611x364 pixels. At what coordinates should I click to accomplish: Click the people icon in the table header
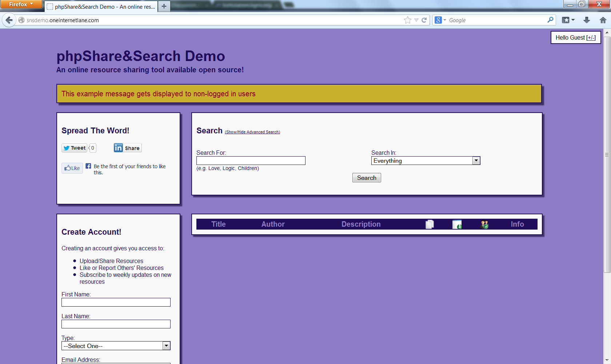coord(484,225)
